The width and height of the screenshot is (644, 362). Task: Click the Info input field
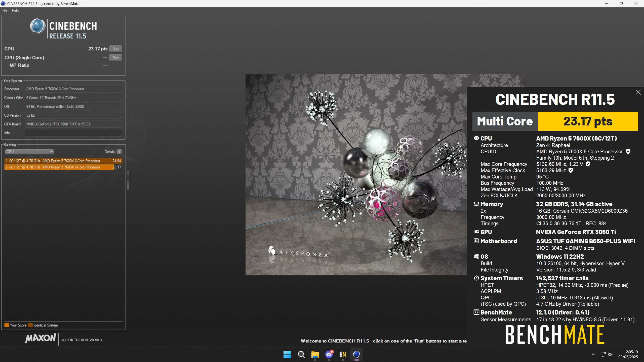pos(73,133)
